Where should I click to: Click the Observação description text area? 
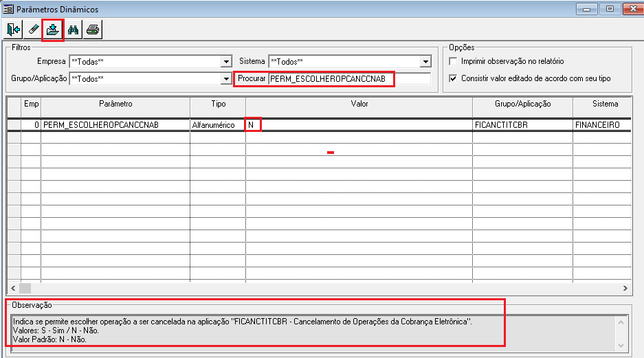pyautogui.click(x=314, y=334)
